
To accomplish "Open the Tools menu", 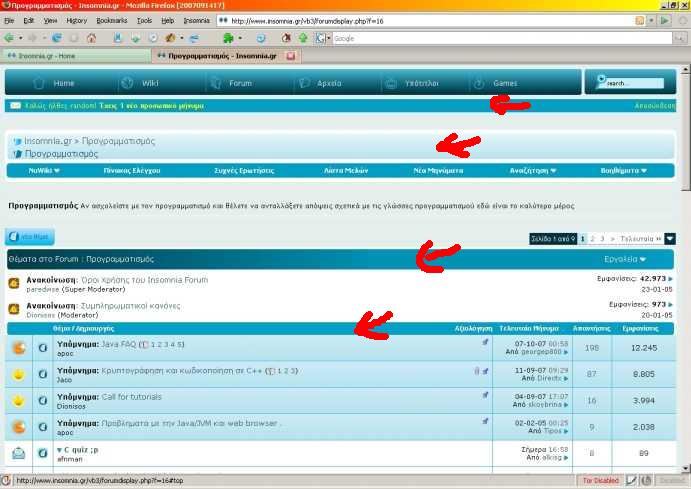I will tap(144, 21).
